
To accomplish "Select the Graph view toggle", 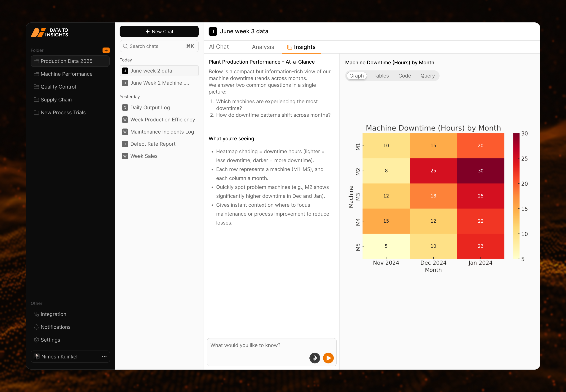I will tap(357, 76).
